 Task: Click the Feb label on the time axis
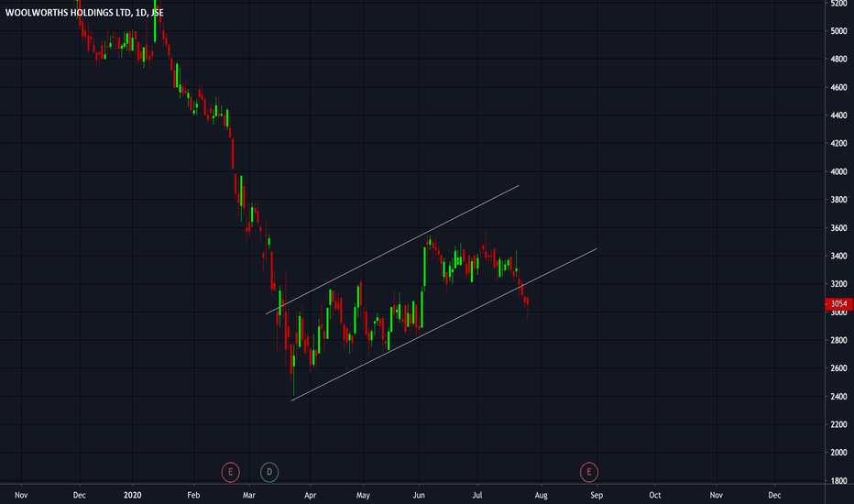click(x=193, y=495)
